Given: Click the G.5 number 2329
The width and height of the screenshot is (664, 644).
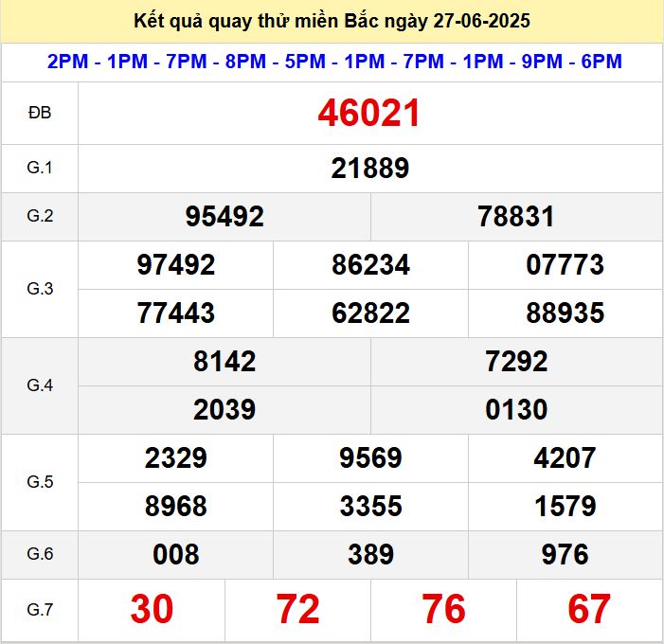Looking at the screenshot, I should (x=176, y=457).
